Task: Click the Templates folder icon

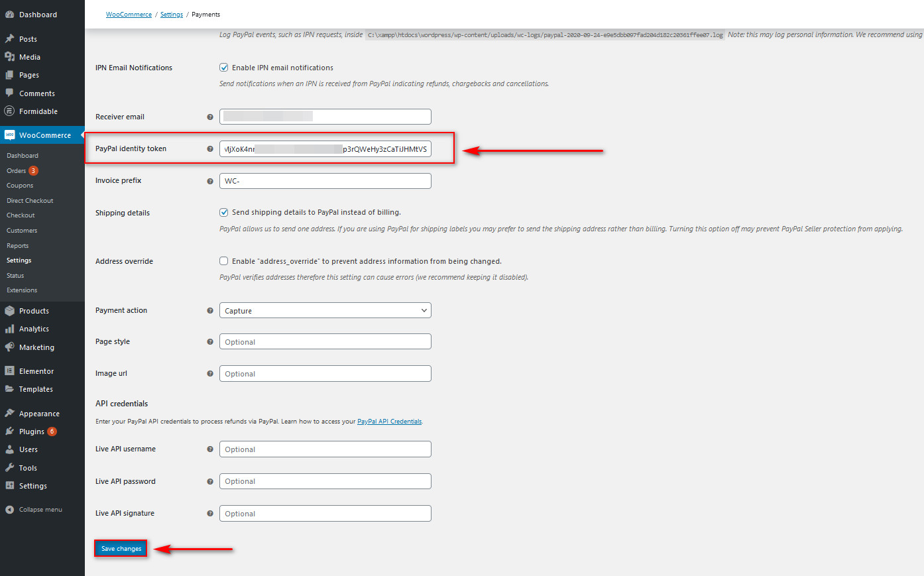Action: pos(9,389)
